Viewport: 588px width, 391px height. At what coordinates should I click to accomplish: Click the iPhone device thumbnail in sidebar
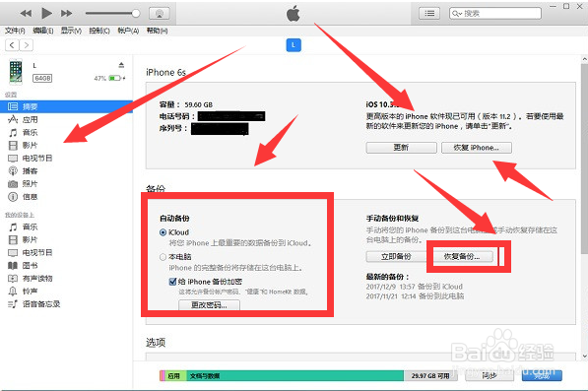[x=16, y=72]
